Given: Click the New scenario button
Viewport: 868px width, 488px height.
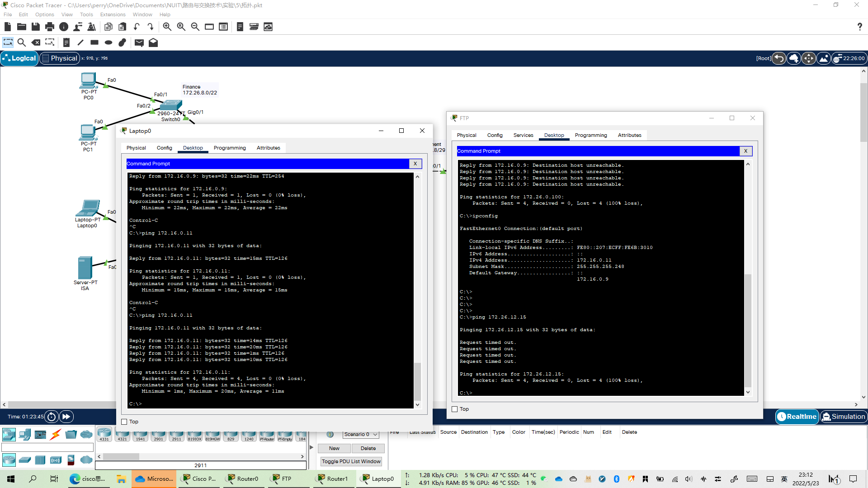Looking at the screenshot, I should [x=334, y=448].
